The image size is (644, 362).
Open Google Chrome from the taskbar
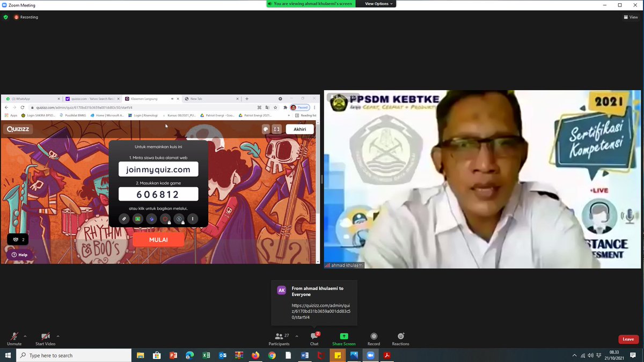click(272, 355)
